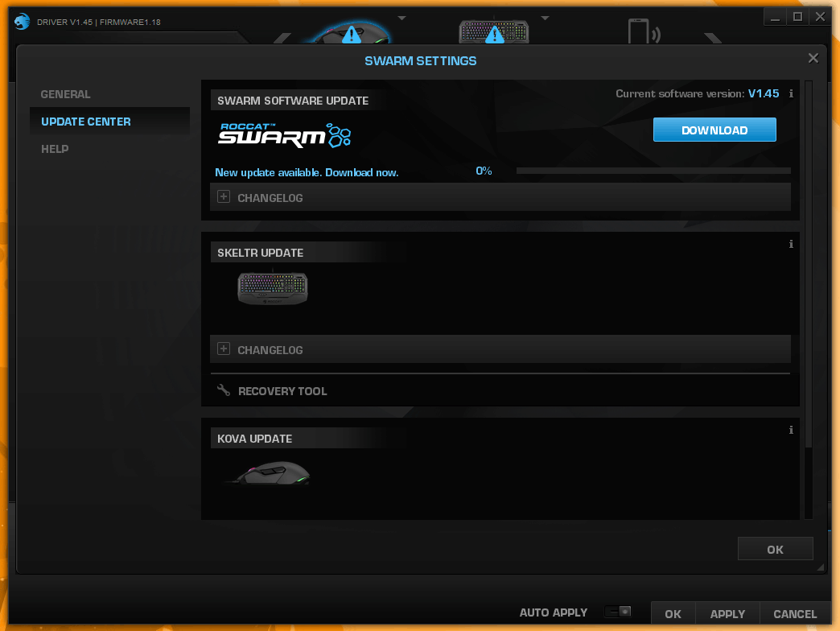Click the OK button in bottom bar

673,614
